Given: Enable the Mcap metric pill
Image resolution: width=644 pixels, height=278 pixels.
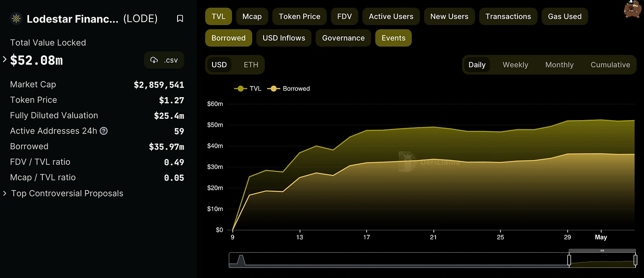Looking at the screenshot, I should (x=252, y=16).
